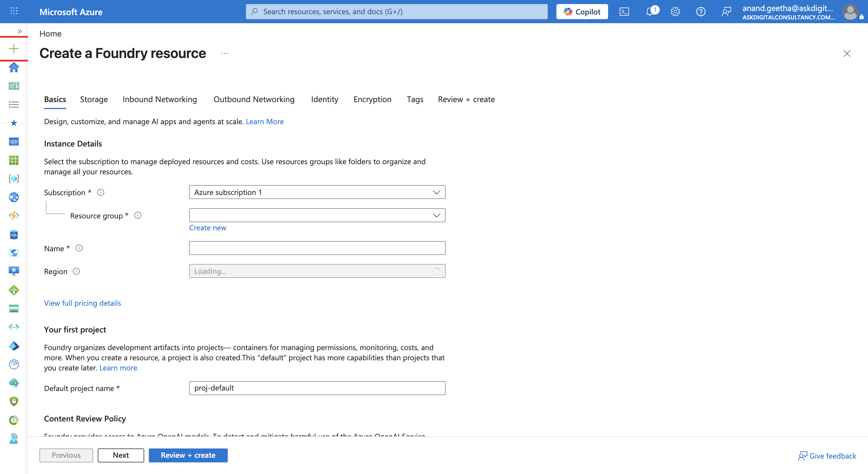Click Learn more link in first project section
The image size is (868, 474).
119,368
